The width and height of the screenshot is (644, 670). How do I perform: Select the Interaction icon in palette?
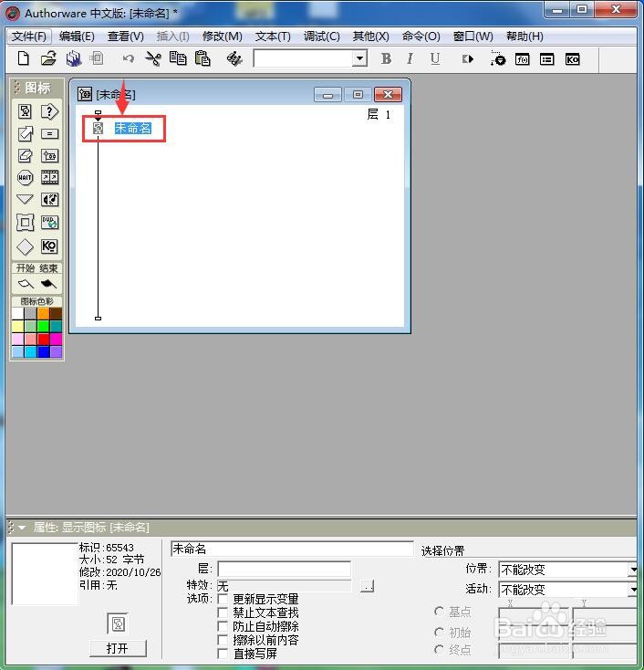tap(49, 111)
